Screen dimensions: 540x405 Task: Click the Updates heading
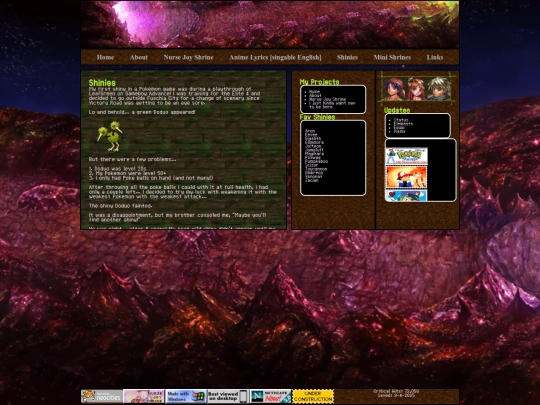click(397, 110)
